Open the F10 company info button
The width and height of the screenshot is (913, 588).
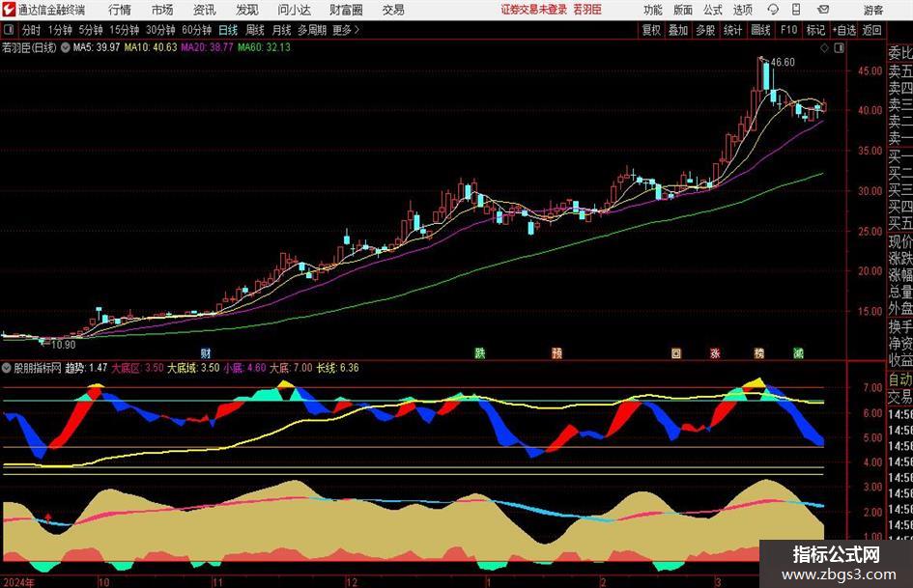(x=788, y=30)
